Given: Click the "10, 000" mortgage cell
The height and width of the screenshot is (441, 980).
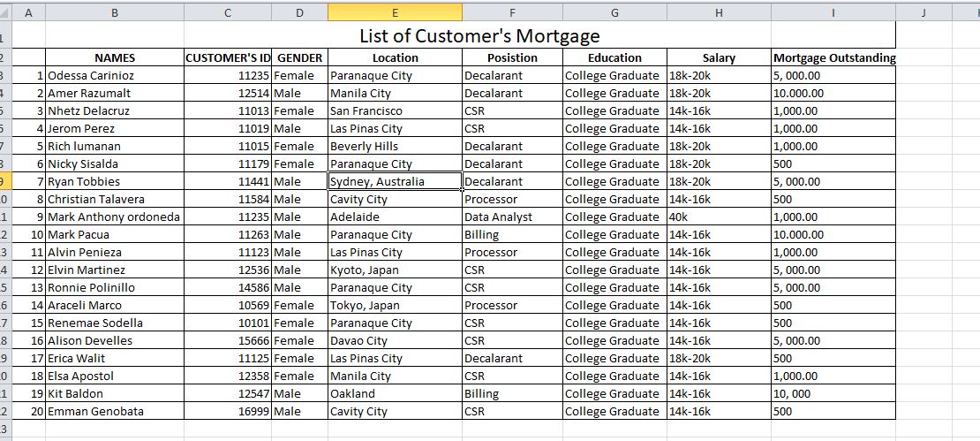Looking at the screenshot, I should point(833,393).
